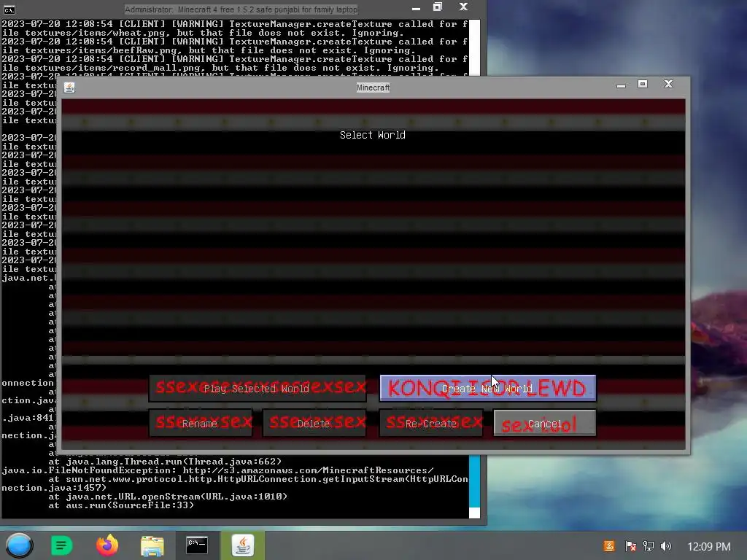747x560 pixels.
Task: Restore the Administrator console window
Action: pyautogui.click(x=438, y=7)
